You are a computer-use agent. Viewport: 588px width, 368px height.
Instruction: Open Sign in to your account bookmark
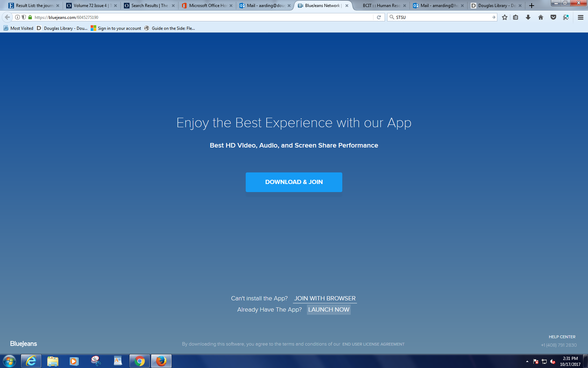[x=116, y=28]
